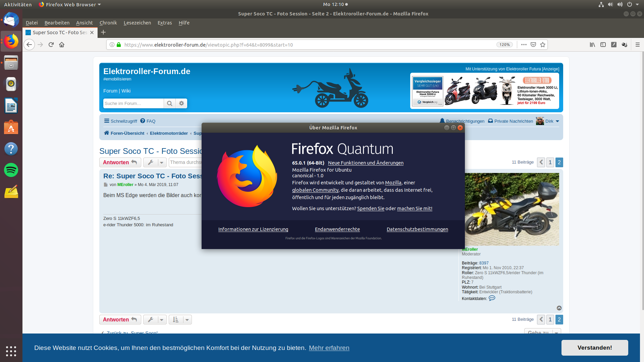Click the forum search magnifier icon
Viewport: 644px width, 362px height.
click(x=170, y=103)
